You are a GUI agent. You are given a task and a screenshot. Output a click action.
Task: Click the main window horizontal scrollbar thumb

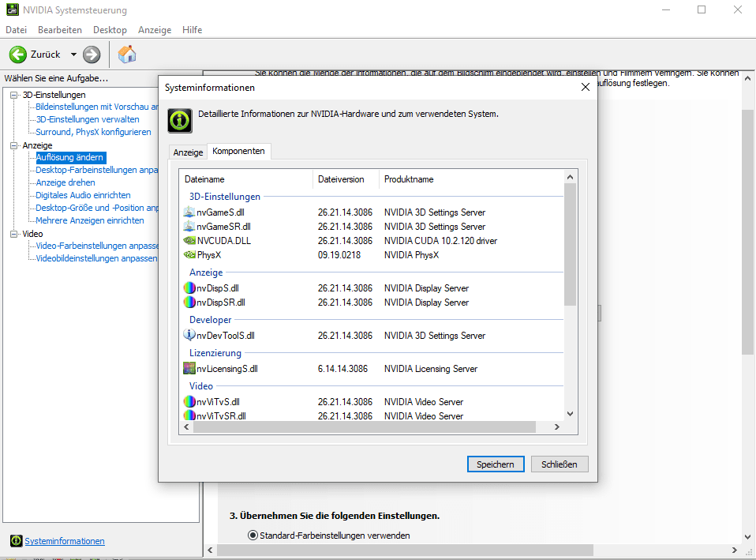[406, 550]
